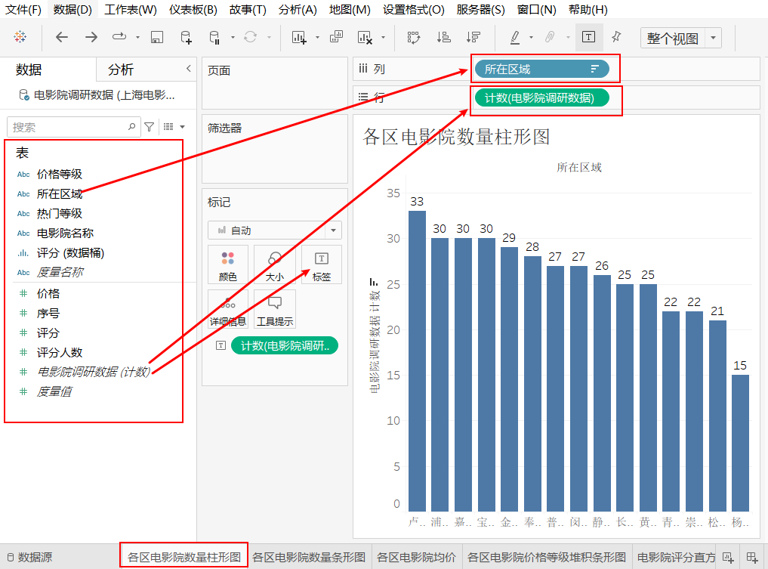Select the 价格等级 field
Viewport: 768px width, 569px height.
[59, 174]
